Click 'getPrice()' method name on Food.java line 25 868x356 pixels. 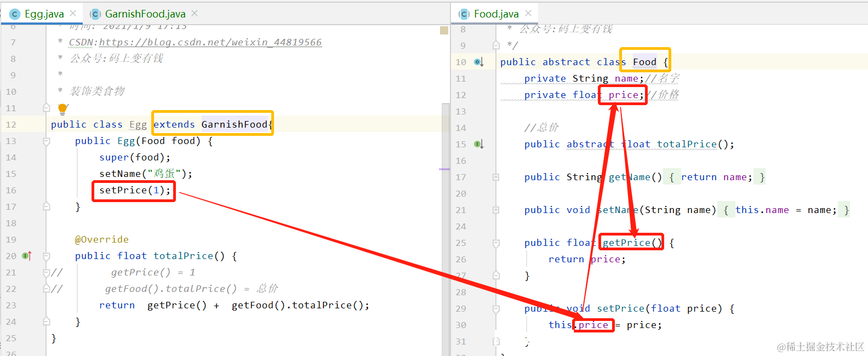coord(632,243)
